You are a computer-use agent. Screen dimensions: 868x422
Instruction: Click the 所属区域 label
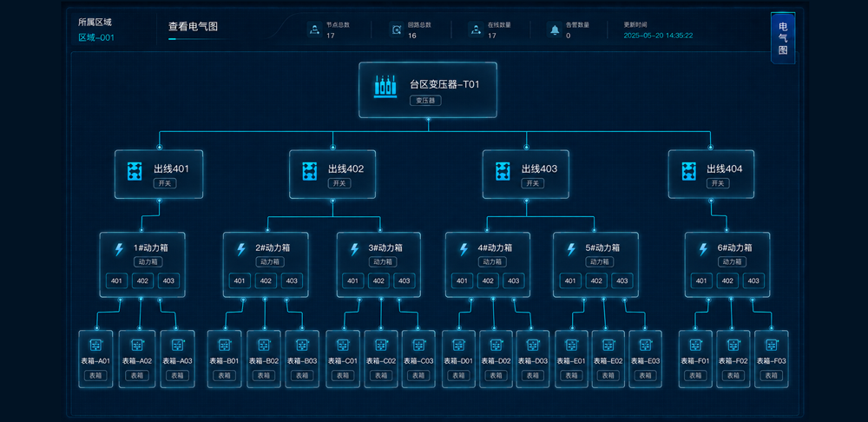click(95, 23)
